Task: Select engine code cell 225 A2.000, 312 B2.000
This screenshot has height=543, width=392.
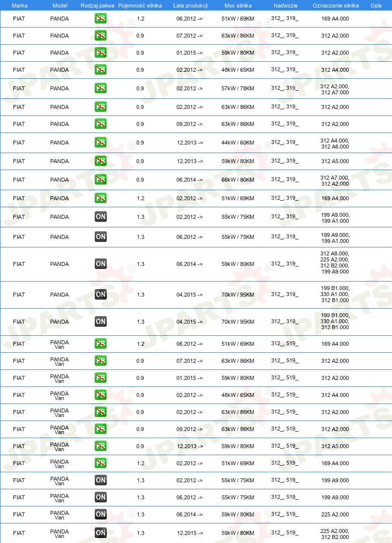Action: [x=335, y=534]
